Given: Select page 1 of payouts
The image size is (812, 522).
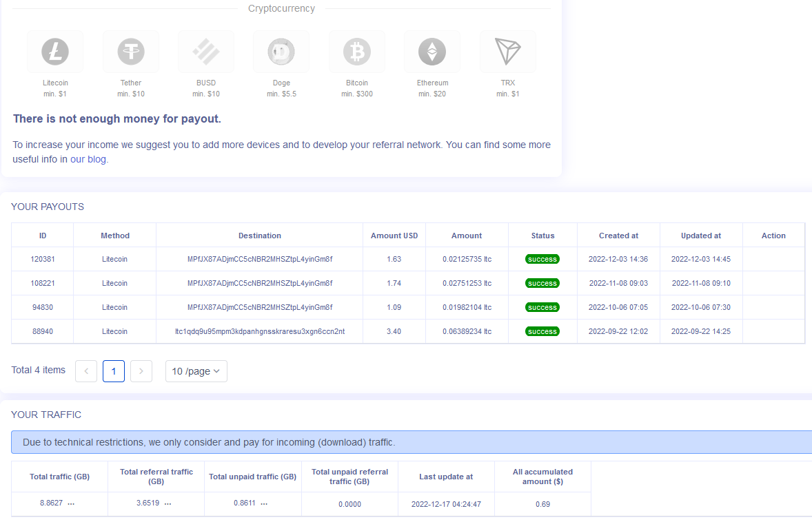Looking at the screenshot, I should tap(114, 371).
